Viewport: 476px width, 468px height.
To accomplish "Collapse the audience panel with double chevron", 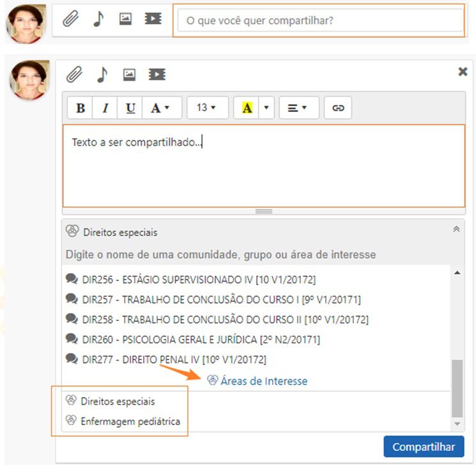I will tap(456, 229).
